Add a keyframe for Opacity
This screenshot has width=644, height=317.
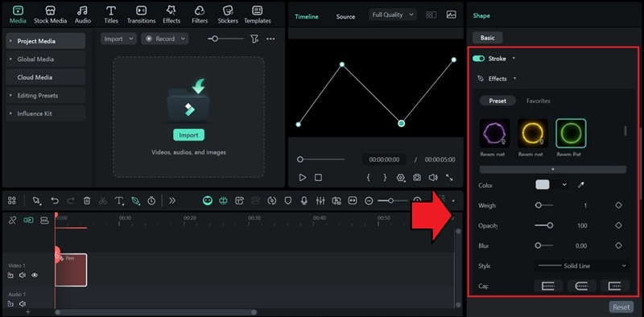click(618, 225)
